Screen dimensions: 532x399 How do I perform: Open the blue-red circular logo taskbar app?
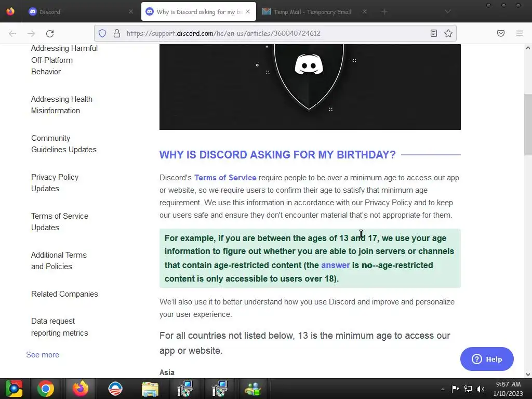click(x=115, y=389)
